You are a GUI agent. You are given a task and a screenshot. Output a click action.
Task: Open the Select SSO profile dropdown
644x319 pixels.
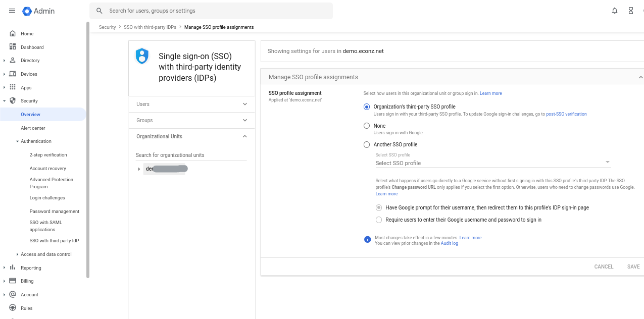click(492, 163)
